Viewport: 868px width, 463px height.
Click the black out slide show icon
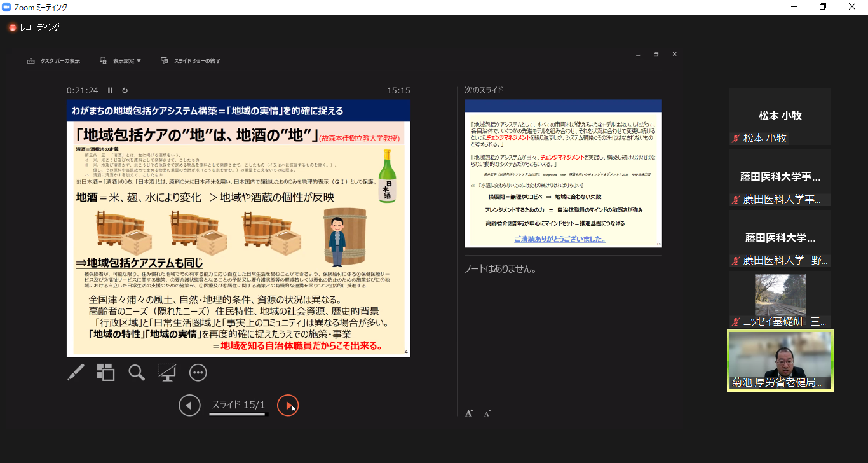pyautogui.click(x=167, y=373)
